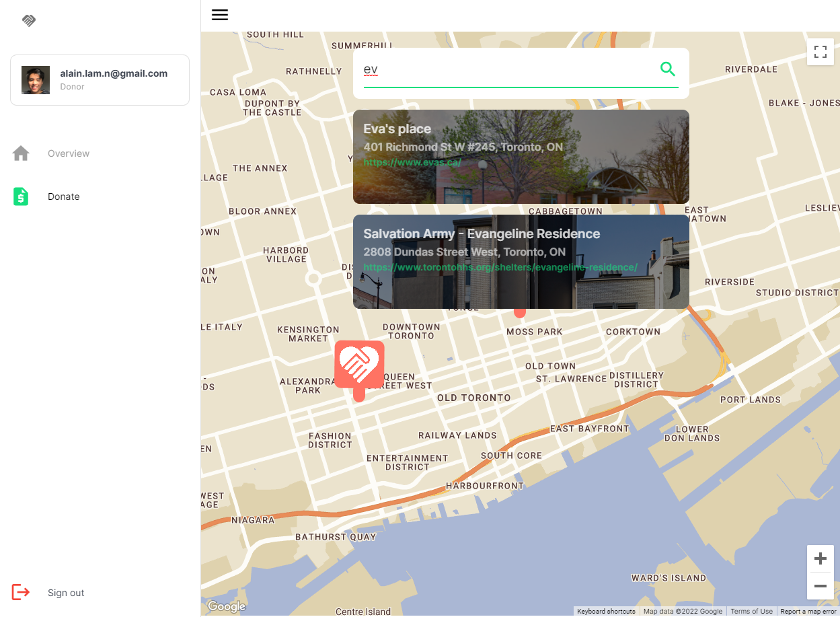Click the Google logo on the map
The height and width of the screenshot is (617, 840).
[x=227, y=606]
